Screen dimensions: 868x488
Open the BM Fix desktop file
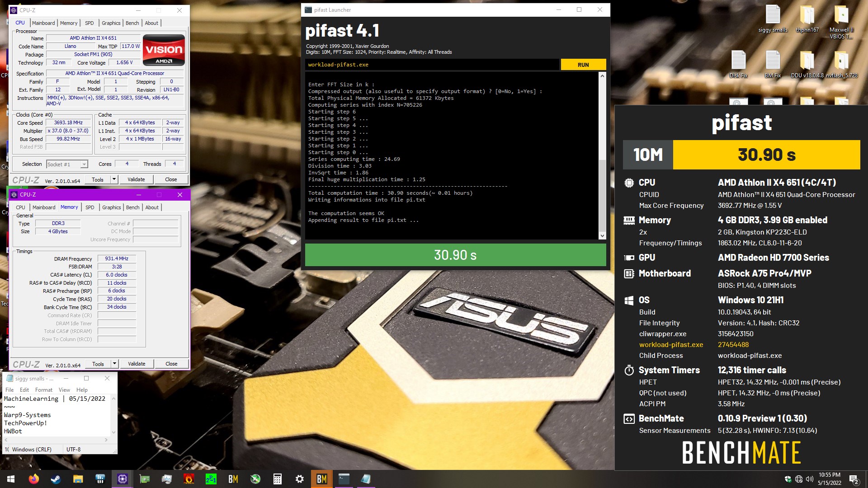tap(773, 64)
